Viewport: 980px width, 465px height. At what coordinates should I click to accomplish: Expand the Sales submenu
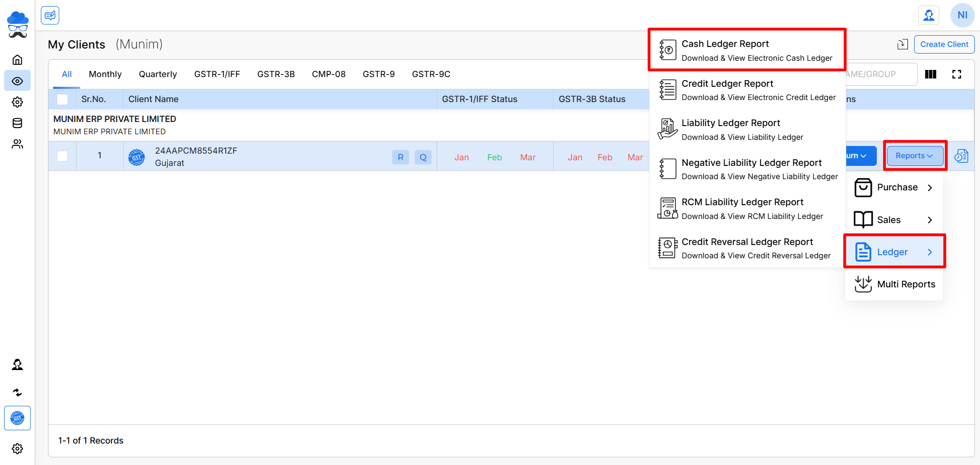pos(894,220)
